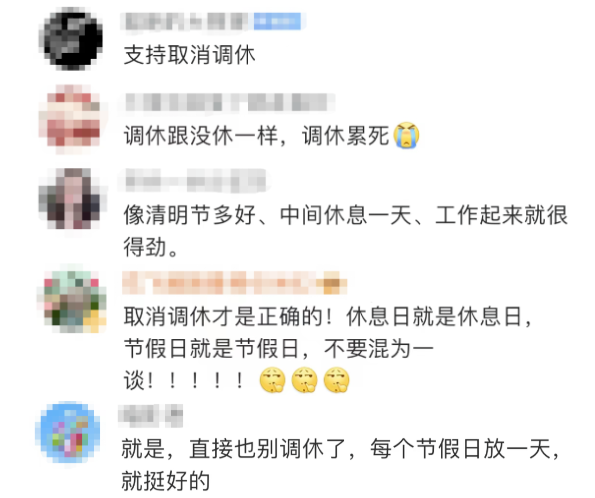Open the orange blurred username of the fourth commenter
The width and height of the screenshot is (595, 498).
[235, 283]
